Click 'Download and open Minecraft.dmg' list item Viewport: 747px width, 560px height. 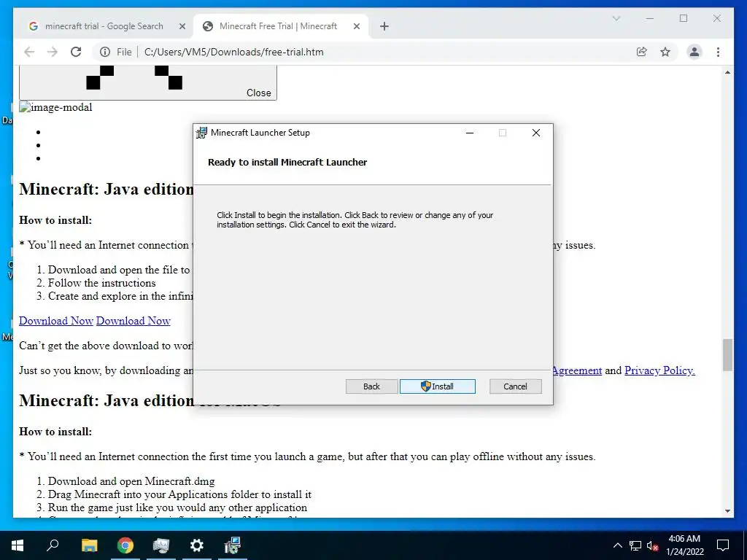131,481
